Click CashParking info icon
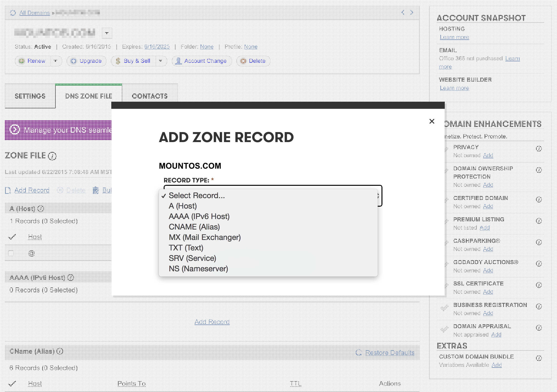 click(539, 242)
